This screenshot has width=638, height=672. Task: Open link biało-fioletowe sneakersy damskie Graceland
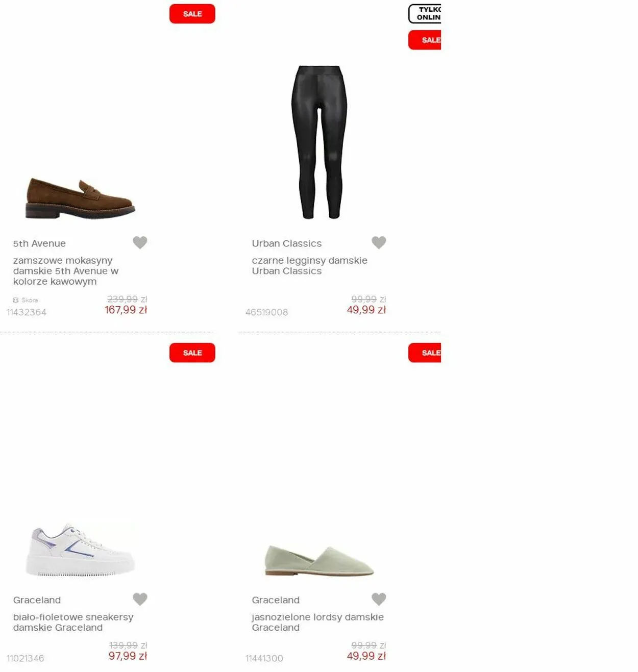(73, 622)
